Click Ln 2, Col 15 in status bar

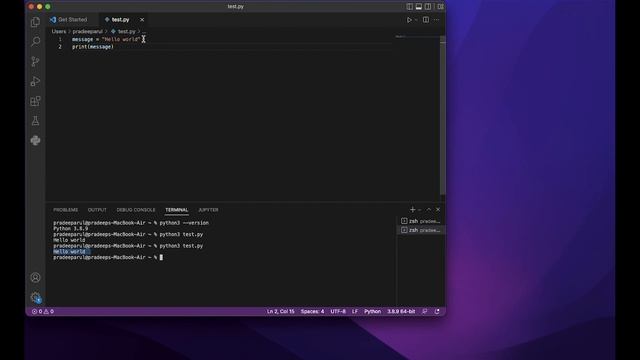(x=280, y=311)
